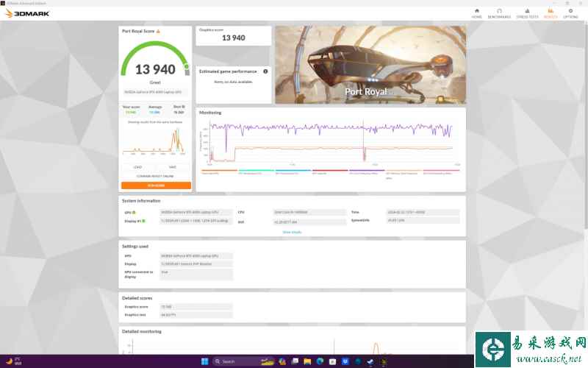
Task: Click the orange Run Again button
Action: [x=156, y=185]
